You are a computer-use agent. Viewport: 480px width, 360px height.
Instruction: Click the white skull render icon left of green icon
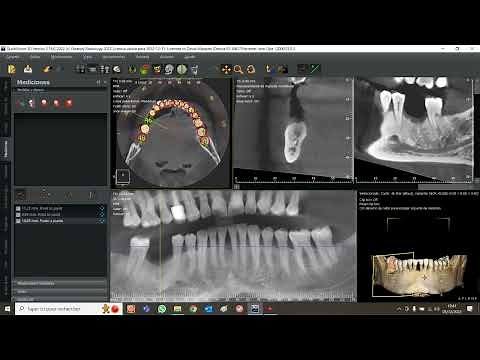(117, 69)
